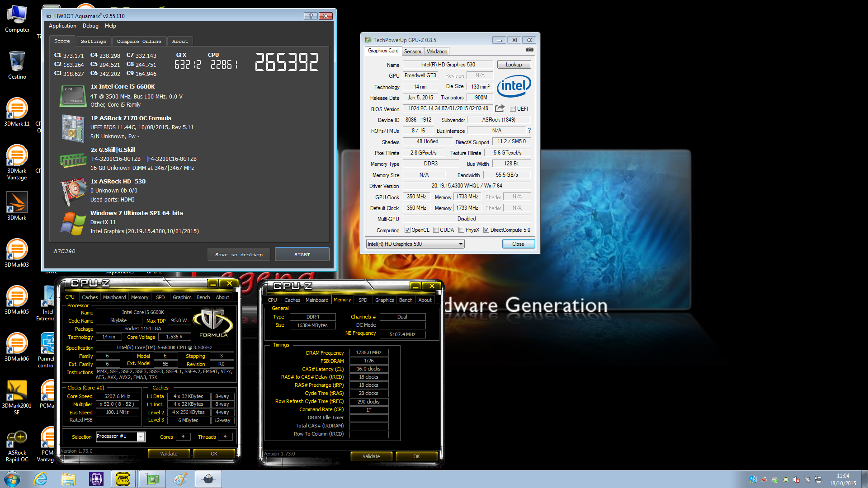868x488 pixels.
Task: Open the Processor #1 selection dropdown
Action: 120,436
